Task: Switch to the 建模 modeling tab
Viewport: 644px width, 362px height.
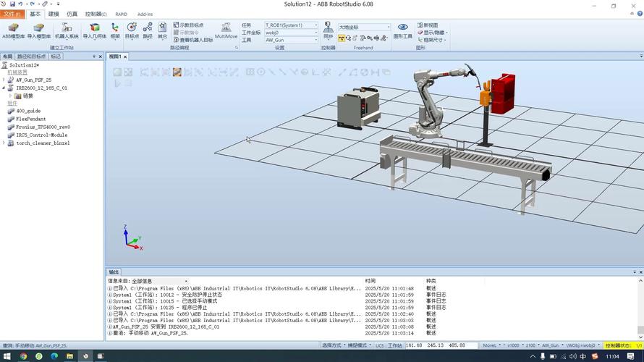Action: click(54, 14)
